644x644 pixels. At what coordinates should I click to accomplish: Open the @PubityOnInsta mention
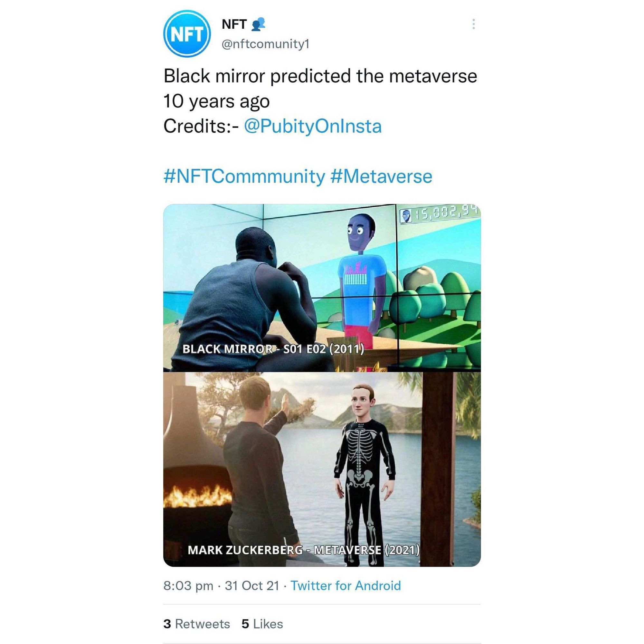(313, 126)
